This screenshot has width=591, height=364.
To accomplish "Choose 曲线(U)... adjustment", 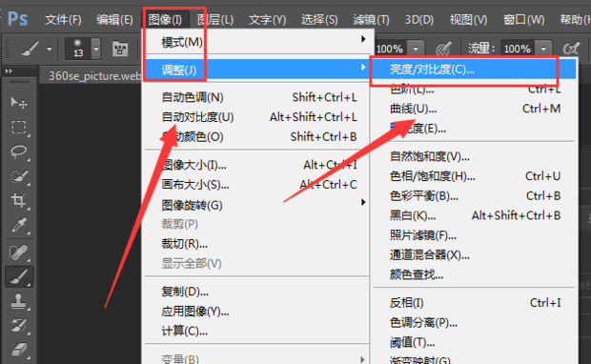I will point(474,109).
